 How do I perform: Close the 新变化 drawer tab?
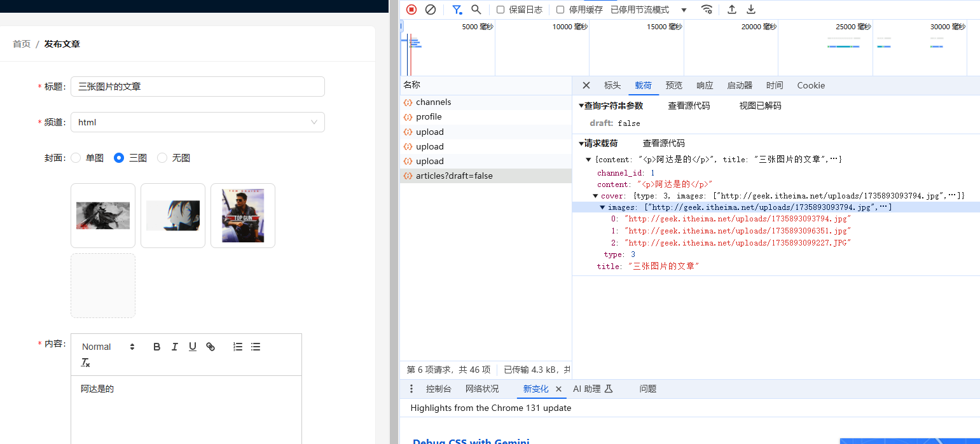coord(558,389)
